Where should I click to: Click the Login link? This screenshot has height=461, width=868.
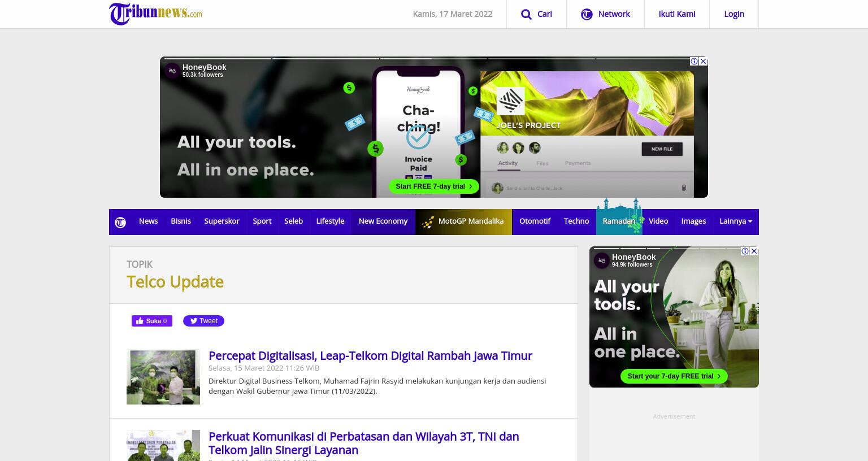pos(734,14)
